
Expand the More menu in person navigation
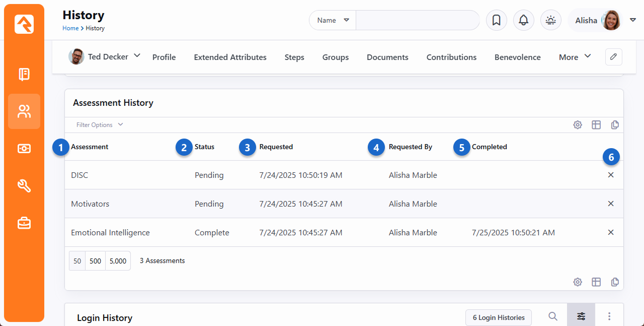click(x=575, y=57)
